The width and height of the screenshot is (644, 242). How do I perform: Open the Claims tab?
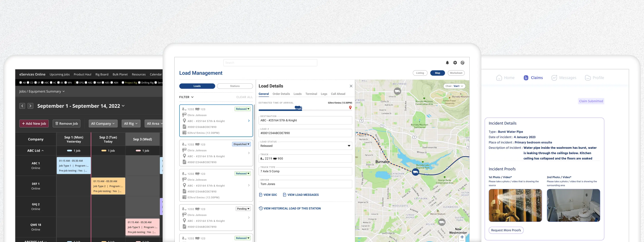pos(533,78)
